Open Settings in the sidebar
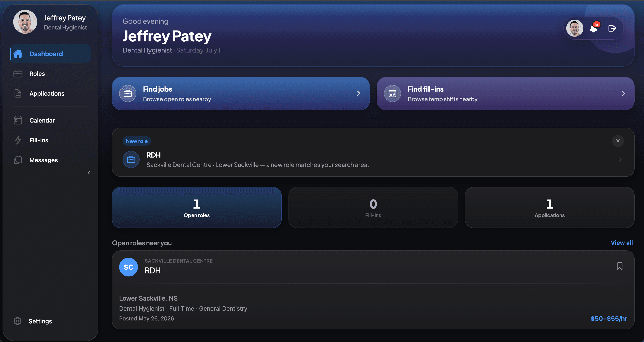Screen dimensions: 644x342 51,321
